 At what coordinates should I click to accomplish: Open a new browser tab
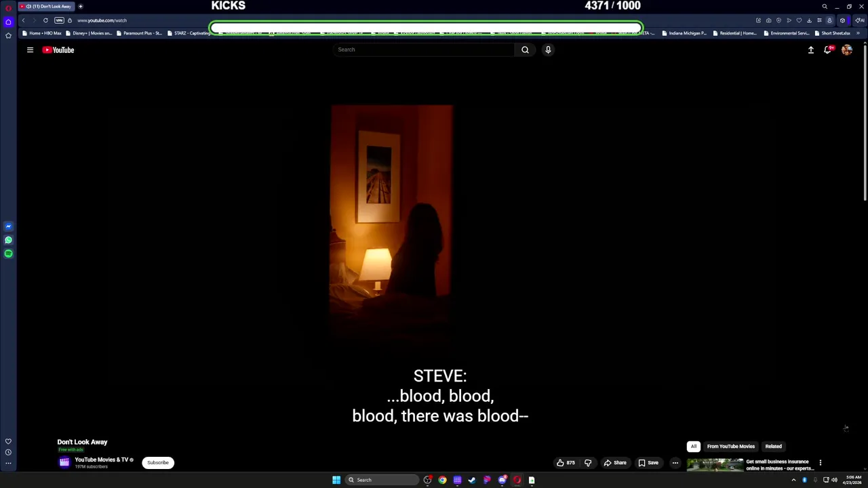pos(80,7)
